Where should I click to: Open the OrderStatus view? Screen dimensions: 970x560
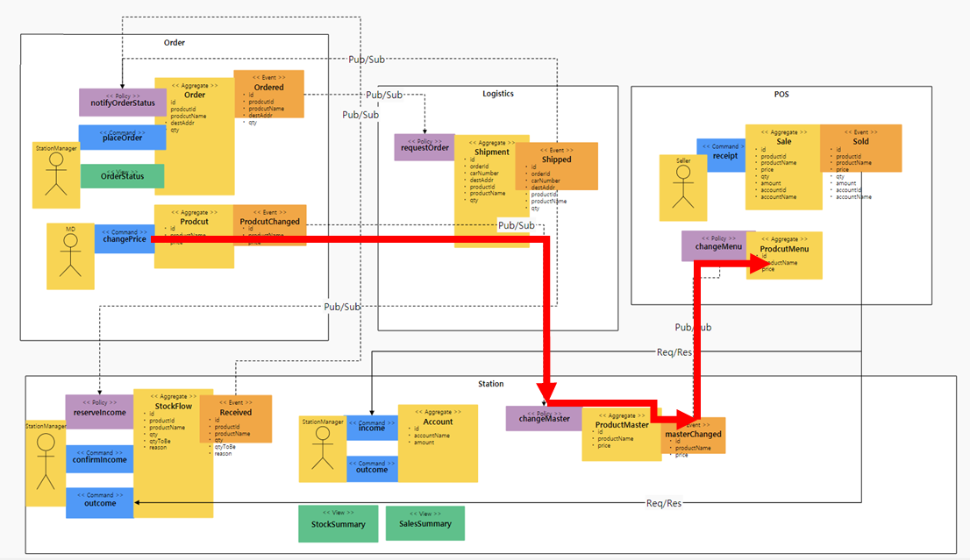point(122,176)
